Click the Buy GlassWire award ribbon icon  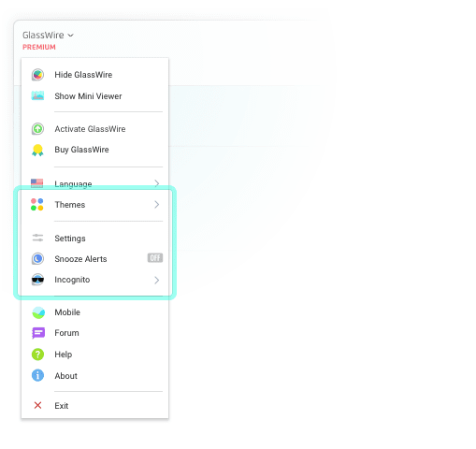(x=37, y=150)
